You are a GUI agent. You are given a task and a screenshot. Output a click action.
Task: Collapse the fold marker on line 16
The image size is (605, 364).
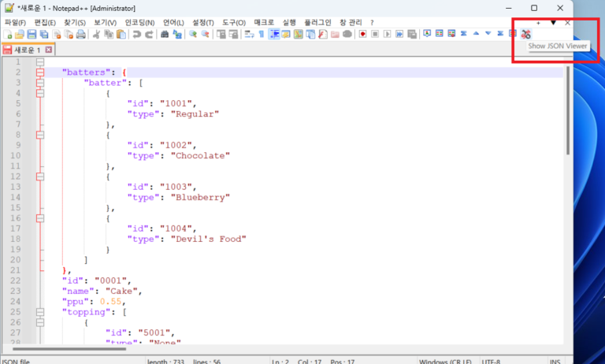coord(40,218)
